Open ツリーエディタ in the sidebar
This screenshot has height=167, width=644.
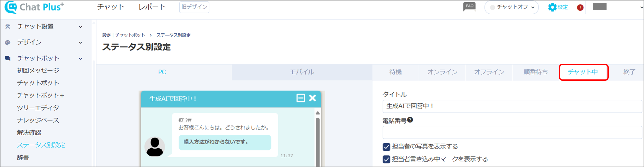38,108
